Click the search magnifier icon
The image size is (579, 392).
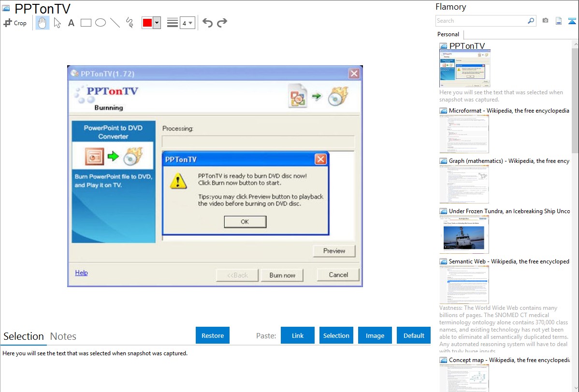[x=531, y=21]
